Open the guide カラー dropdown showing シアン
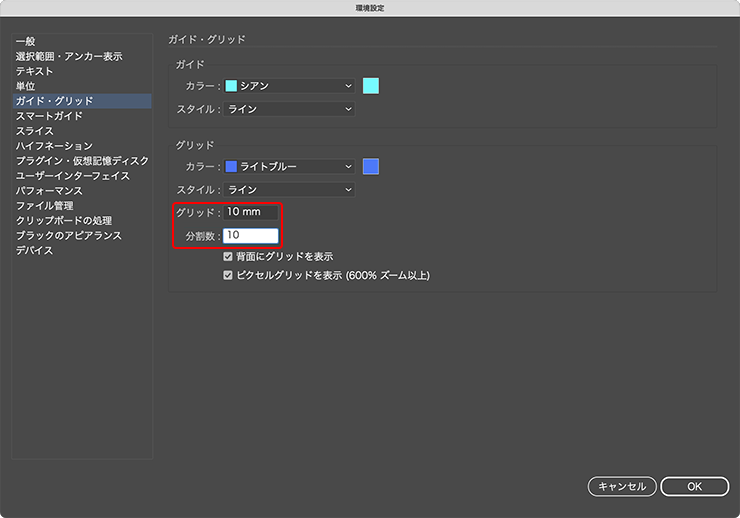This screenshot has width=740, height=518. pos(289,86)
